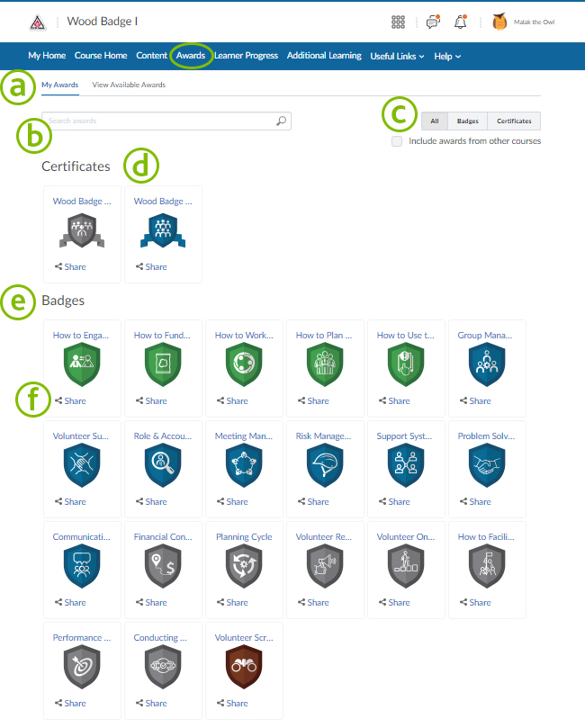Viewport: 585px width, 728px height.
Task: Open Course Home in navbar
Action: (x=101, y=56)
